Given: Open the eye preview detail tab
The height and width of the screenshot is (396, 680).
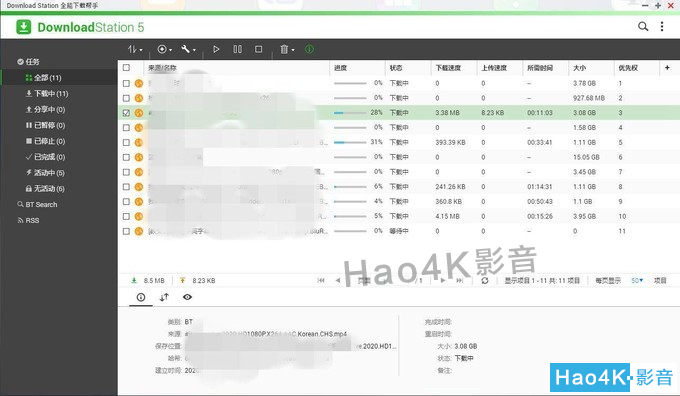Looking at the screenshot, I should pyautogui.click(x=187, y=297).
